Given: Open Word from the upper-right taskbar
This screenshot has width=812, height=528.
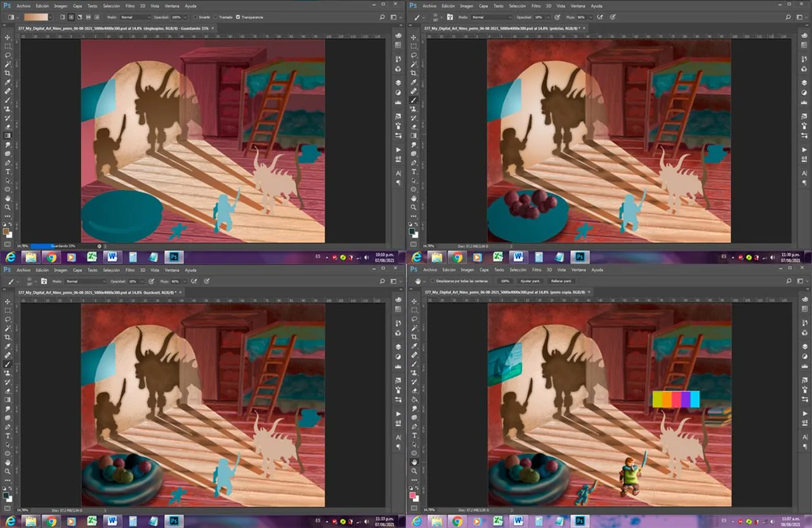Looking at the screenshot, I should [518, 257].
